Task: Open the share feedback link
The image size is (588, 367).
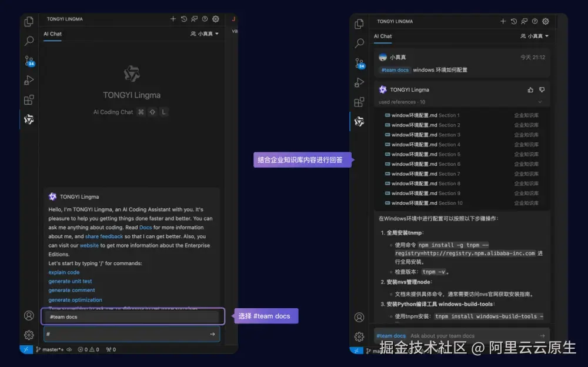Action: click(104, 236)
